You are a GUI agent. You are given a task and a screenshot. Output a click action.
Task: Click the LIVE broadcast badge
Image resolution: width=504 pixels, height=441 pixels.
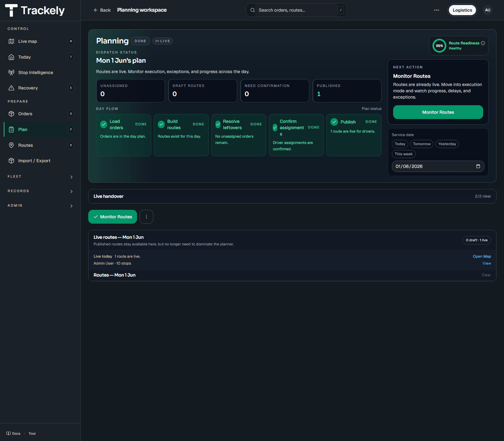coord(163,41)
